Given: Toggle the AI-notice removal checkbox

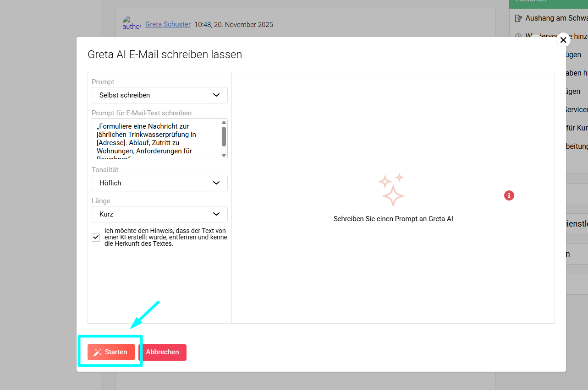Looking at the screenshot, I should pyautogui.click(x=96, y=238).
